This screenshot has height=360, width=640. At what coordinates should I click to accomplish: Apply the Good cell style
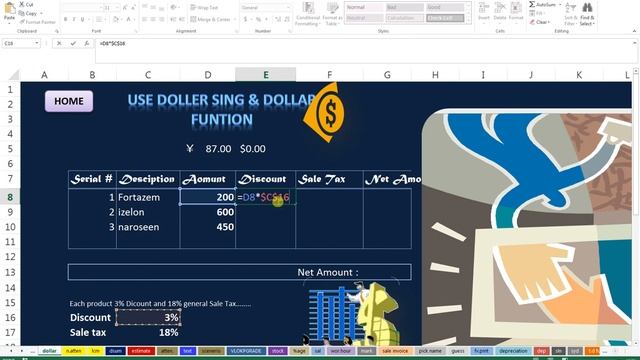[445, 7]
